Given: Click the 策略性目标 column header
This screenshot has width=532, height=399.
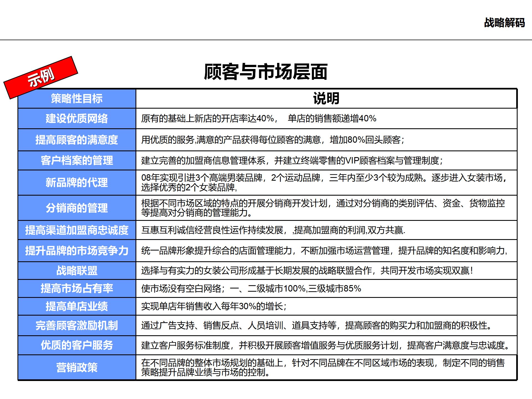Looking at the screenshot, I should coord(77,99).
